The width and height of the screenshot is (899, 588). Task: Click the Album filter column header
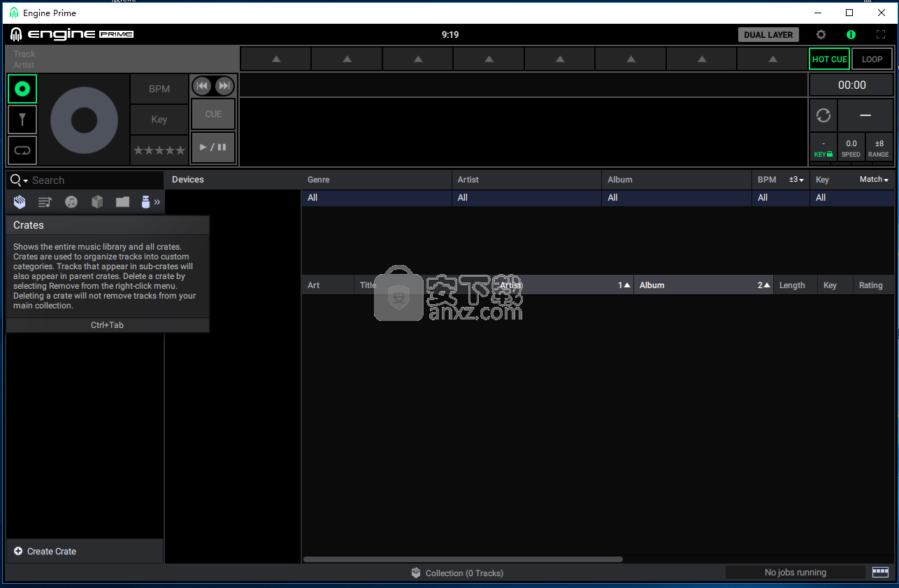[x=677, y=180]
